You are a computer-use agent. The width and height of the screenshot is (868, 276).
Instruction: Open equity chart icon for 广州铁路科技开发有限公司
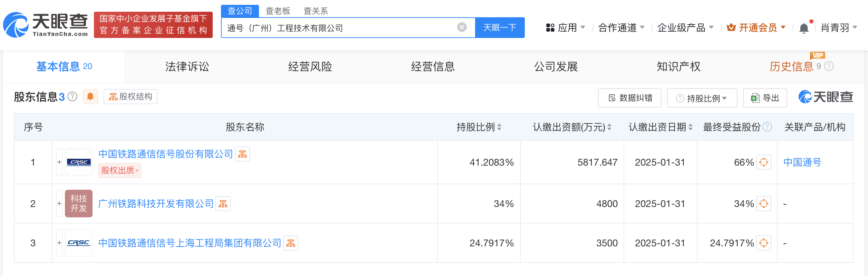click(x=223, y=204)
